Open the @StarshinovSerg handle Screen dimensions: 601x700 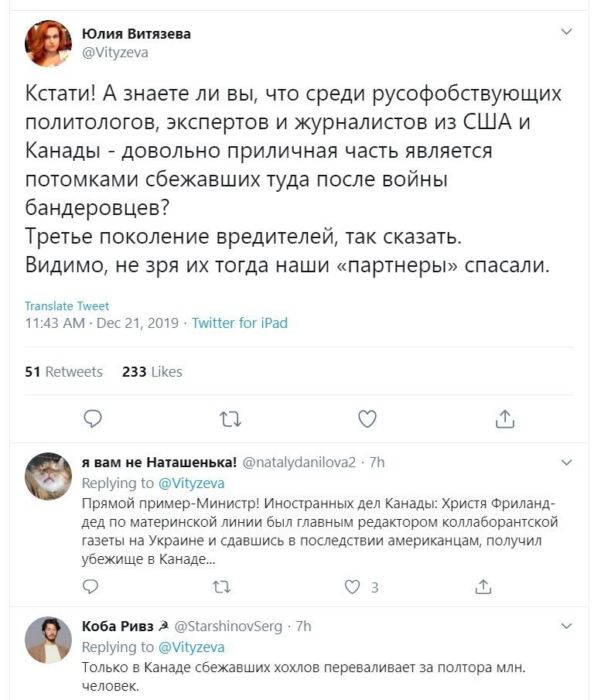coord(228,627)
